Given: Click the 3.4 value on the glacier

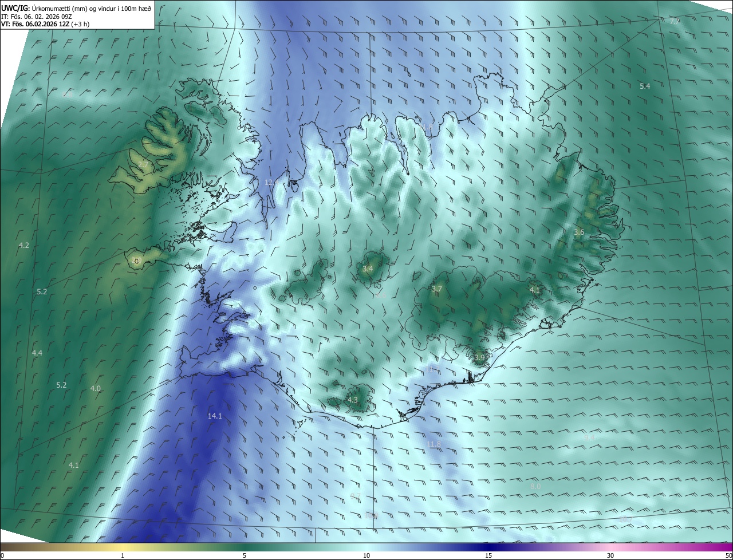Looking at the screenshot, I should [368, 269].
